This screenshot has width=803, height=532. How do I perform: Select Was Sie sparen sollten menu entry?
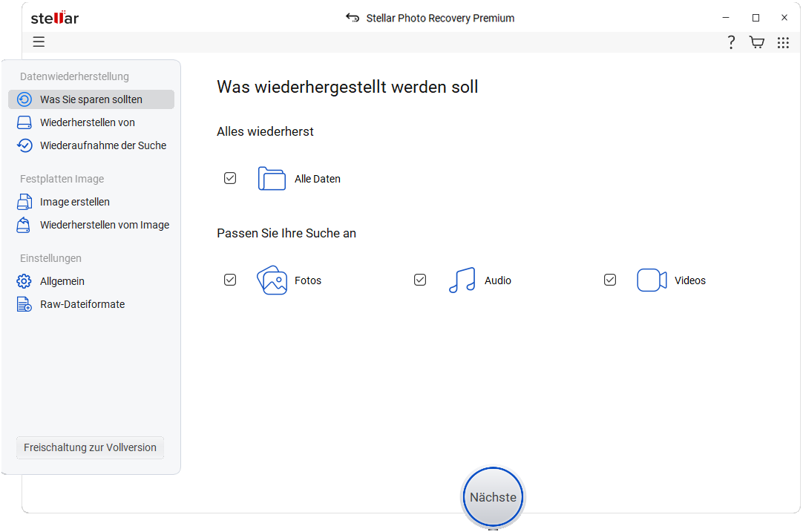coord(91,99)
